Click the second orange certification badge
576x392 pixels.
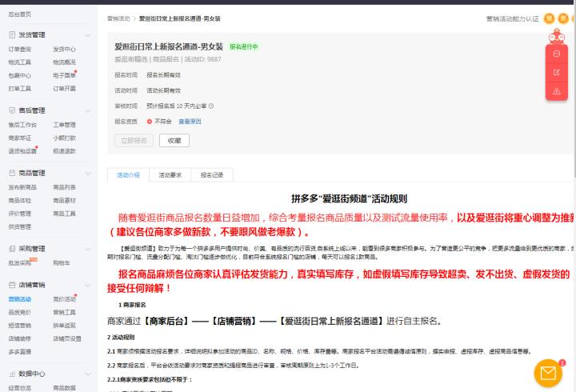[x=563, y=18]
